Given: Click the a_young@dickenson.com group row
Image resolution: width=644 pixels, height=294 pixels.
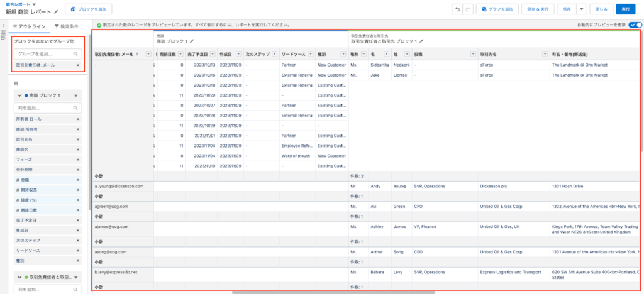Looking at the screenshot, I should tap(123, 186).
